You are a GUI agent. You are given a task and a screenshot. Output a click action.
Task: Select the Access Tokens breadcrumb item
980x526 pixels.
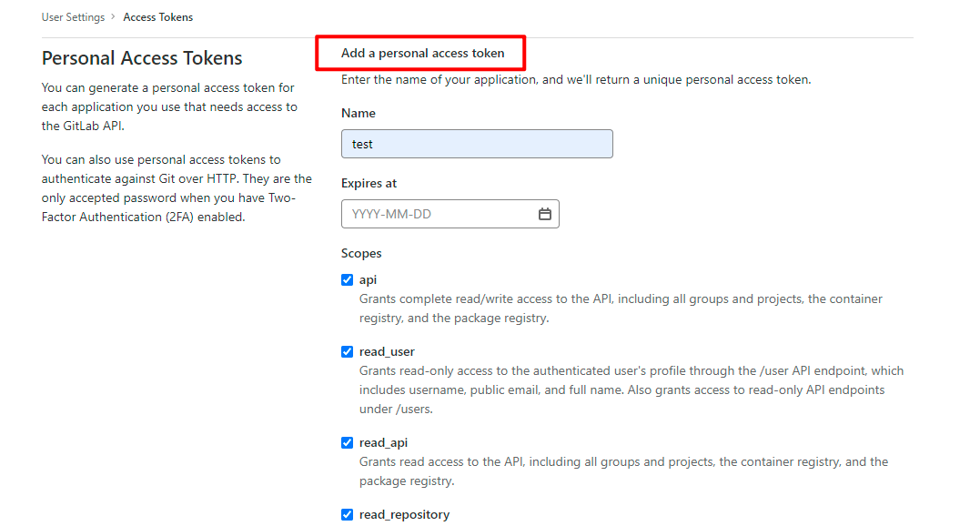158,17
